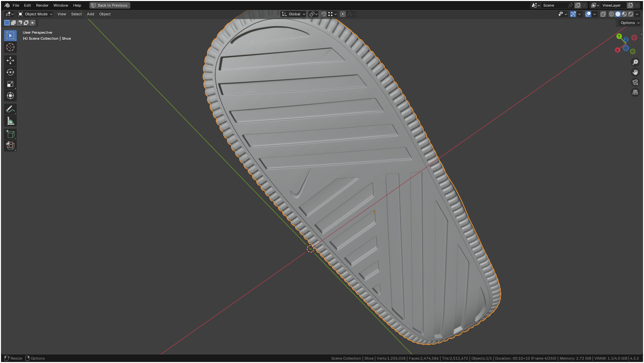
Task: Set selection mode to invert
Action: [26, 23]
